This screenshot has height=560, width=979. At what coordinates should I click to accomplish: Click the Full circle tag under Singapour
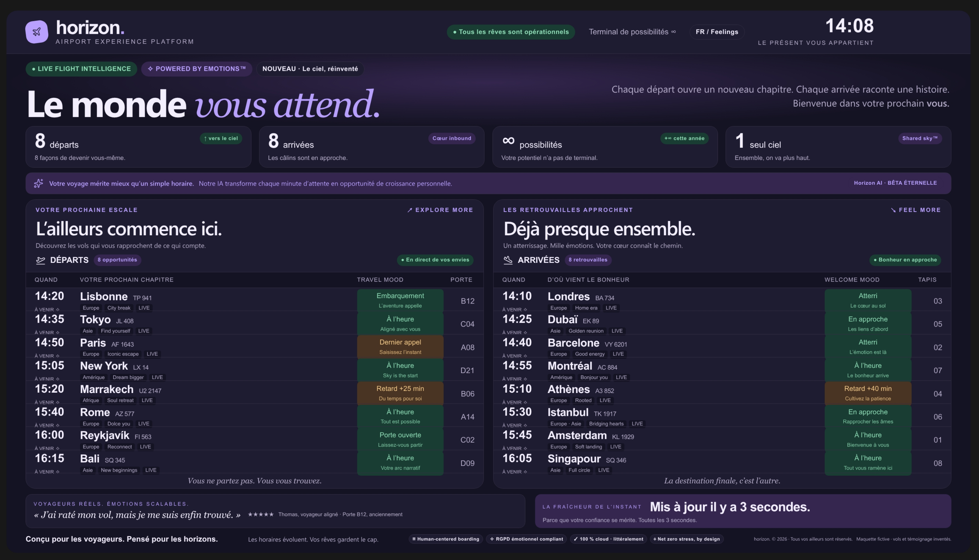coord(579,471)
